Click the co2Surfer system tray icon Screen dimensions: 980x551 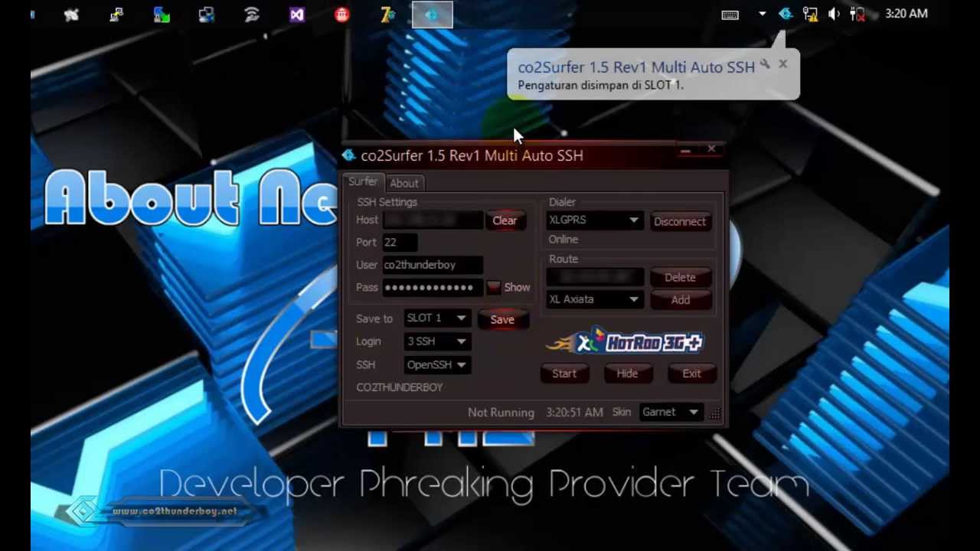[786, 14]
